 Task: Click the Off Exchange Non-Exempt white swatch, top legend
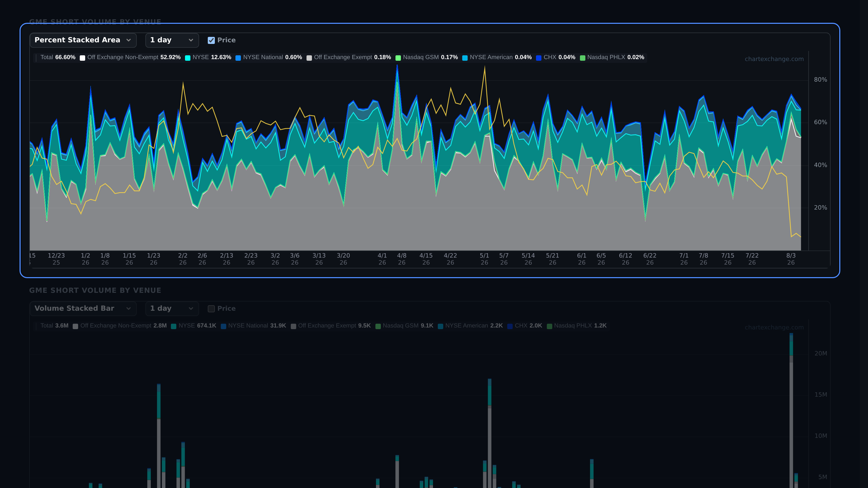(82, 58)
